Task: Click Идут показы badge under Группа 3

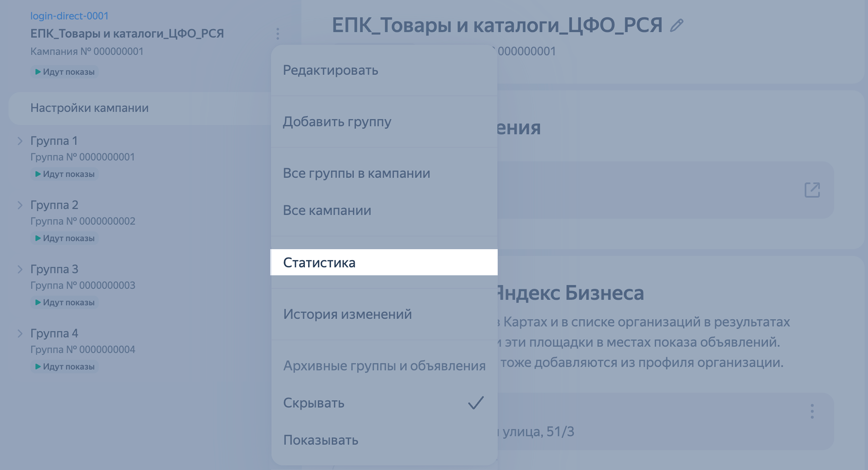Action: click(x=65, y=302)
